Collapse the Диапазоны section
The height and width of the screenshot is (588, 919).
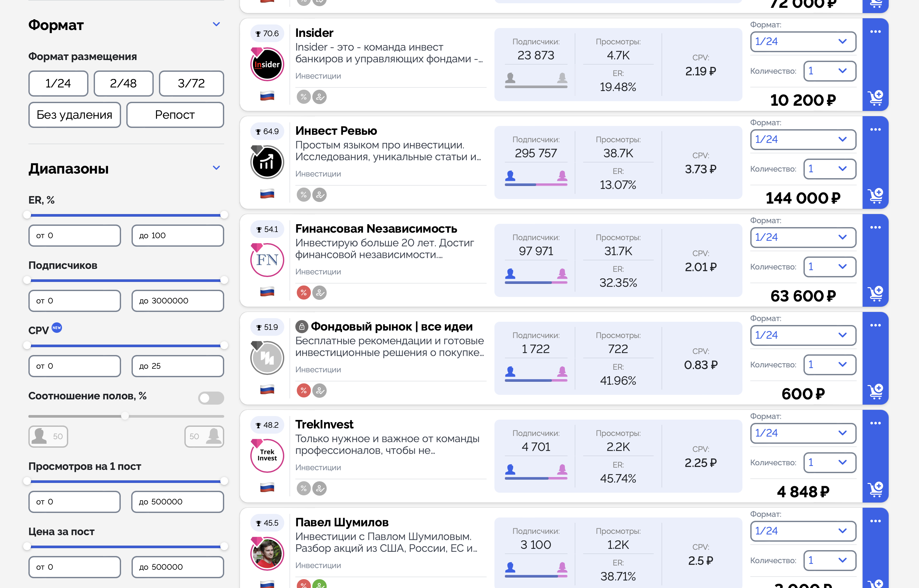[x=216, y=168]
